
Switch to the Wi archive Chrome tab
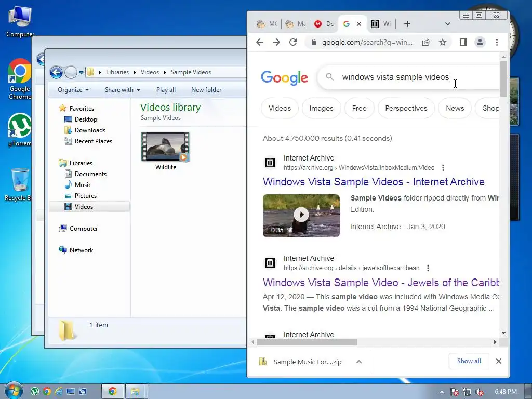click(x=381, y=24)
